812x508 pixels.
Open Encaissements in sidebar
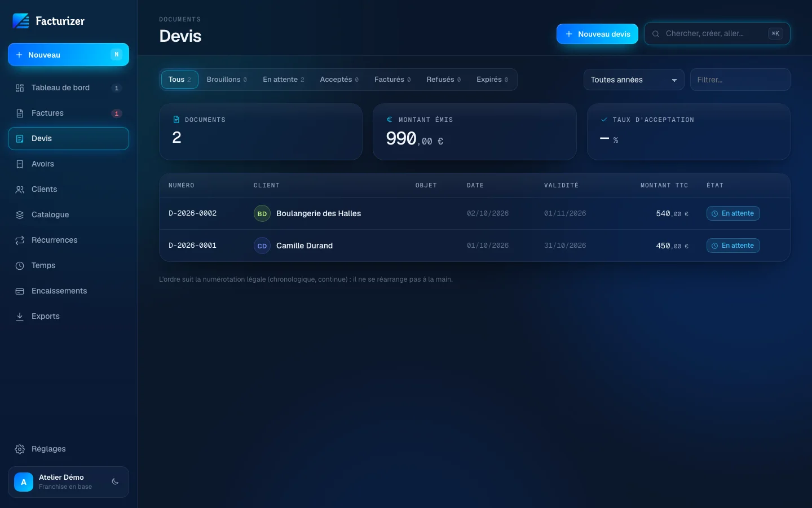coord(68,291)
